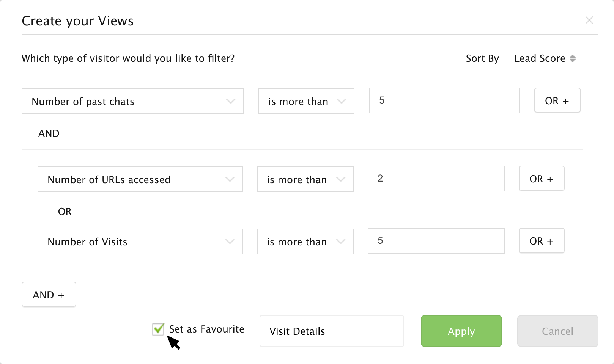Click the Cancel button

557,331
